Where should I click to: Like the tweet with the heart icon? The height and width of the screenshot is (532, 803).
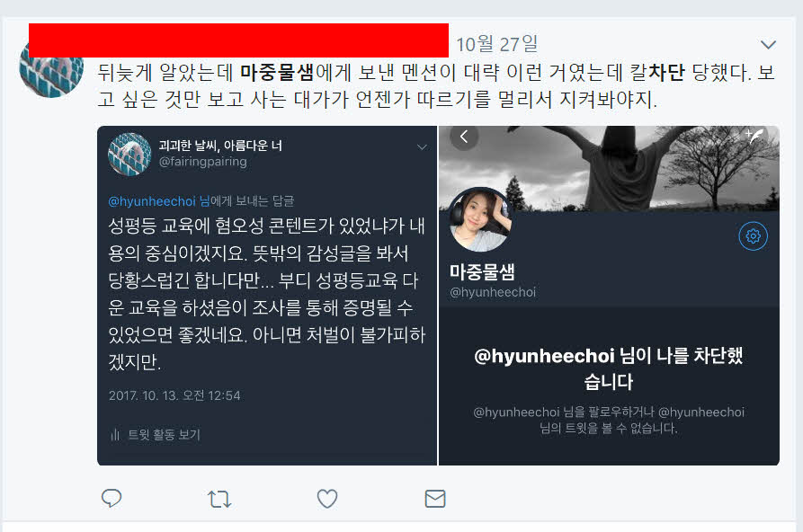[327, 498]
